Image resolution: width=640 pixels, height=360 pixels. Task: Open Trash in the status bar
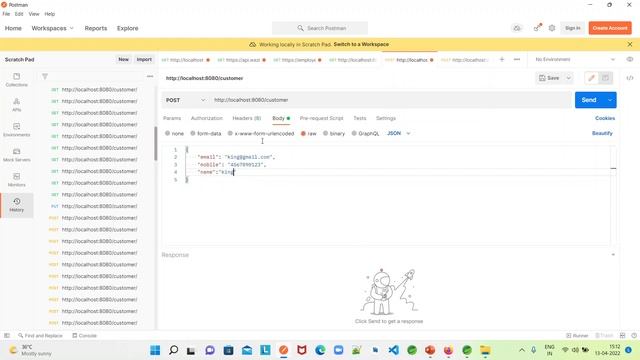coord(604,336)
